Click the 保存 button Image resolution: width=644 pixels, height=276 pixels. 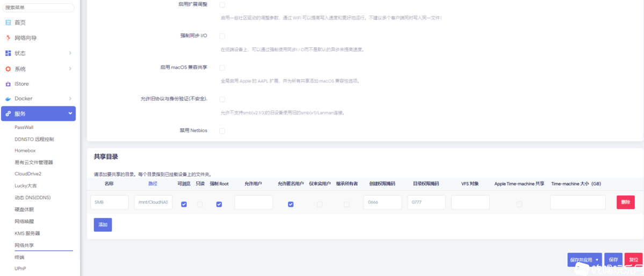pos(613,260)
